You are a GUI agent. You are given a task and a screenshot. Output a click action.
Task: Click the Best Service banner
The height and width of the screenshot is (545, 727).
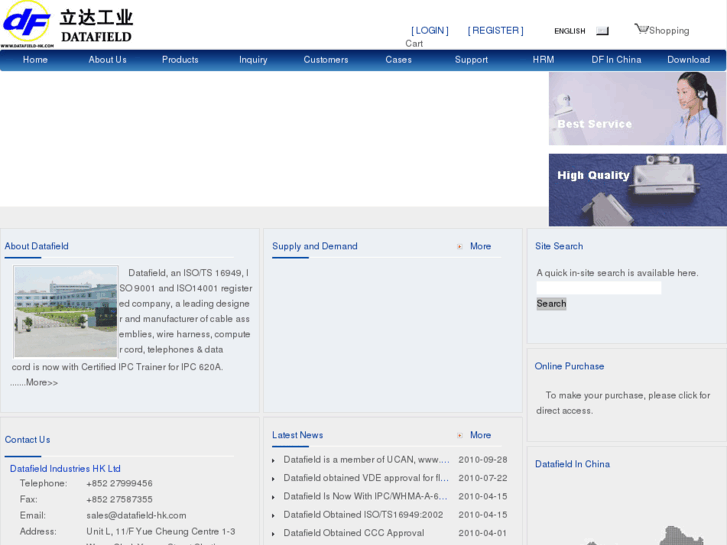[638, 109]
